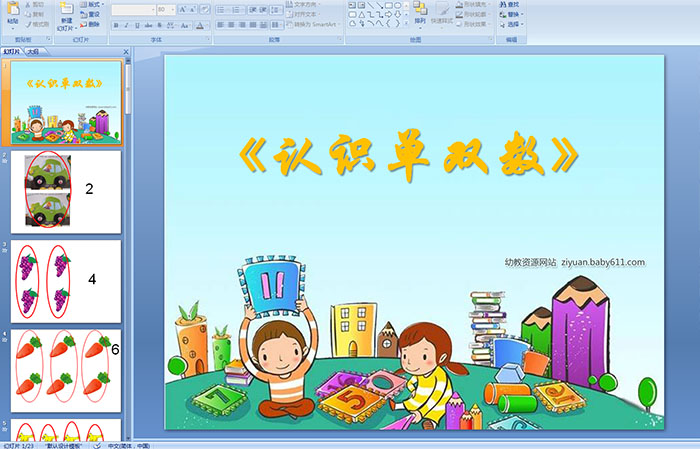This screenshot has width=700, height=449.
Task: Pick the oval shape in the gallery
Action: 397,5
